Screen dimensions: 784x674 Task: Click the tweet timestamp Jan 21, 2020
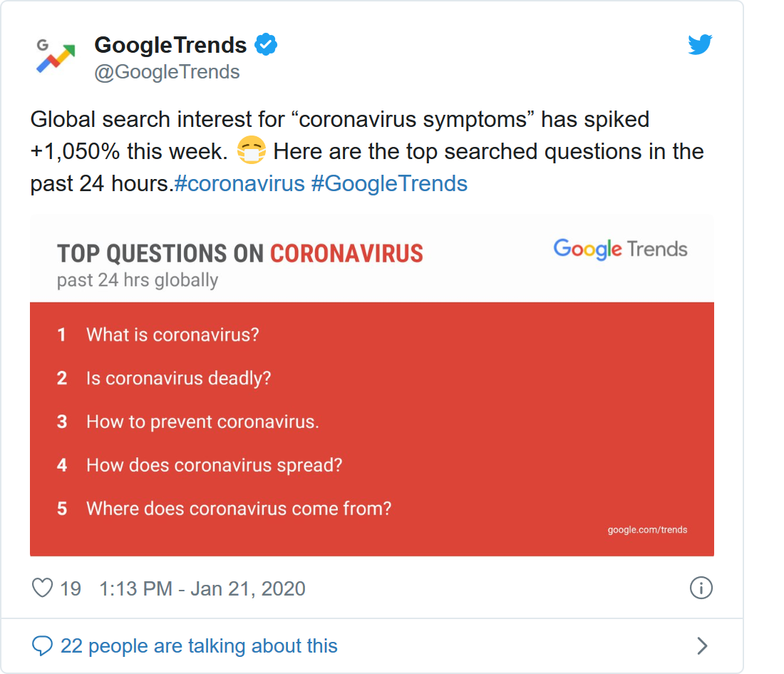(x=202, y=588)
